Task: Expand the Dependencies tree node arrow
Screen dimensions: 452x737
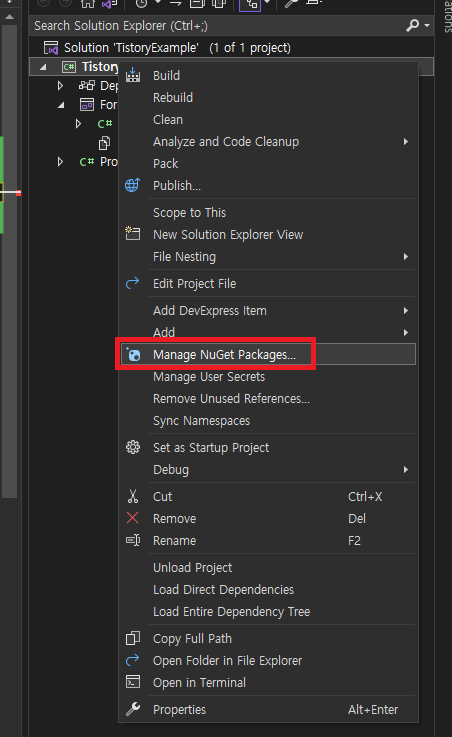Action: 60,86
